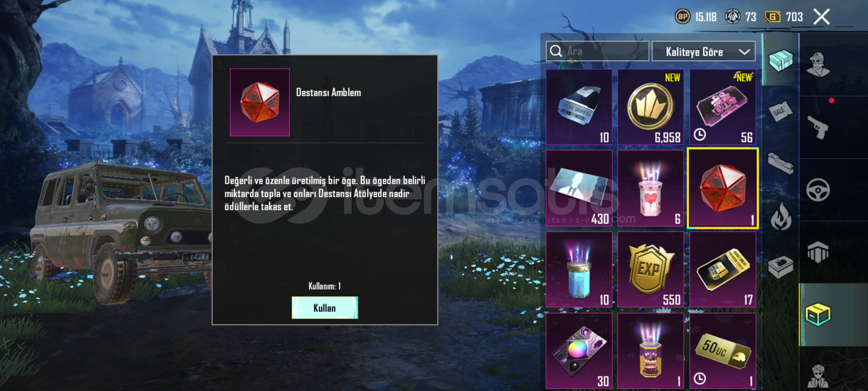The height and width of the screenshot is (391, 868).
Task: Open the SALE tag subcategory
Action: point(780,112)
